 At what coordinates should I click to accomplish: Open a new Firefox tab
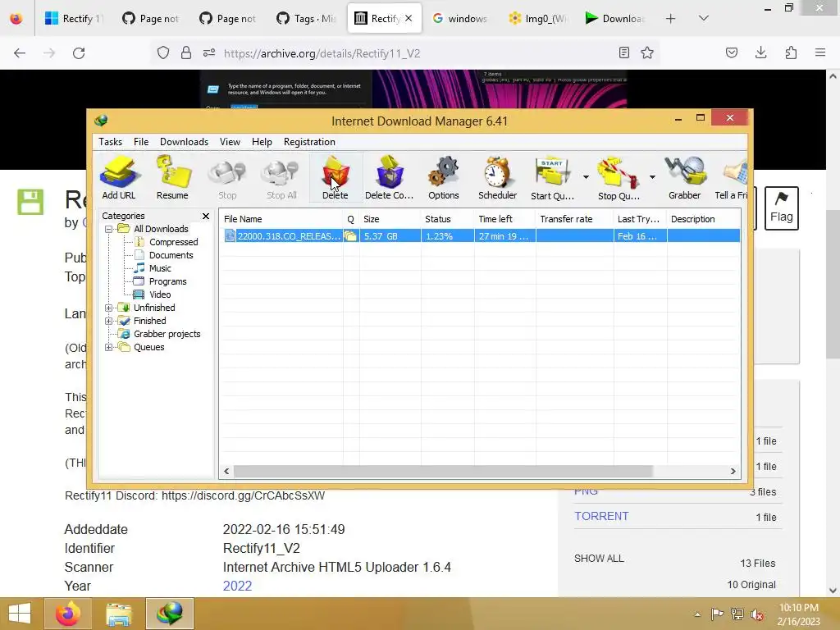click(x=670, y=19)
